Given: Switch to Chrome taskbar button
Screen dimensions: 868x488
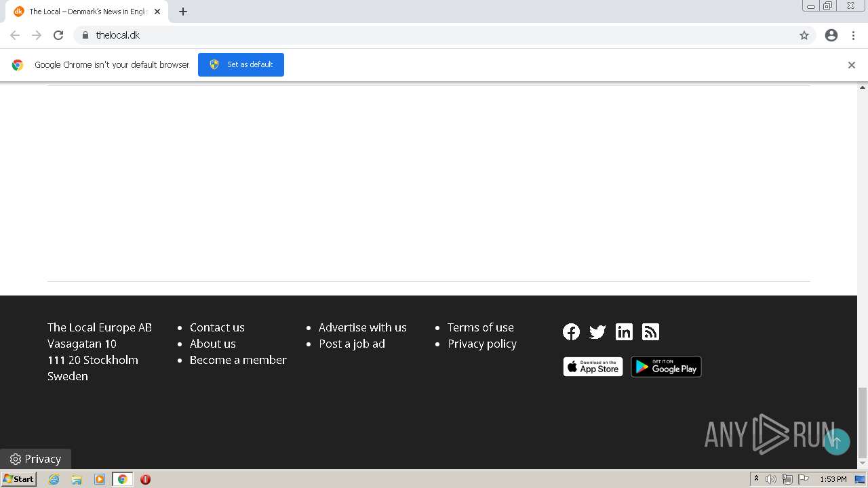Looking at the screenshot, I should point(123,479).
